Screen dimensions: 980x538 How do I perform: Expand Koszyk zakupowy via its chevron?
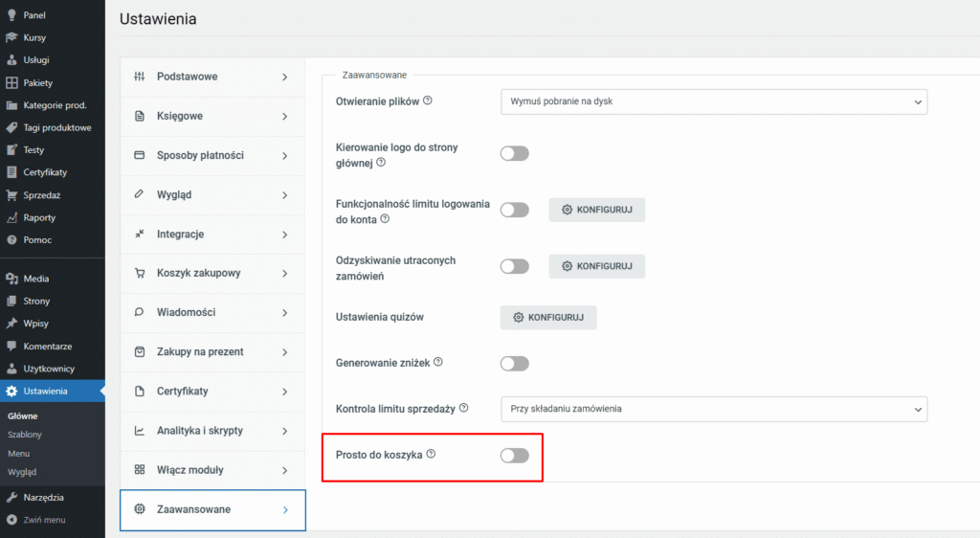pos(285,274)
